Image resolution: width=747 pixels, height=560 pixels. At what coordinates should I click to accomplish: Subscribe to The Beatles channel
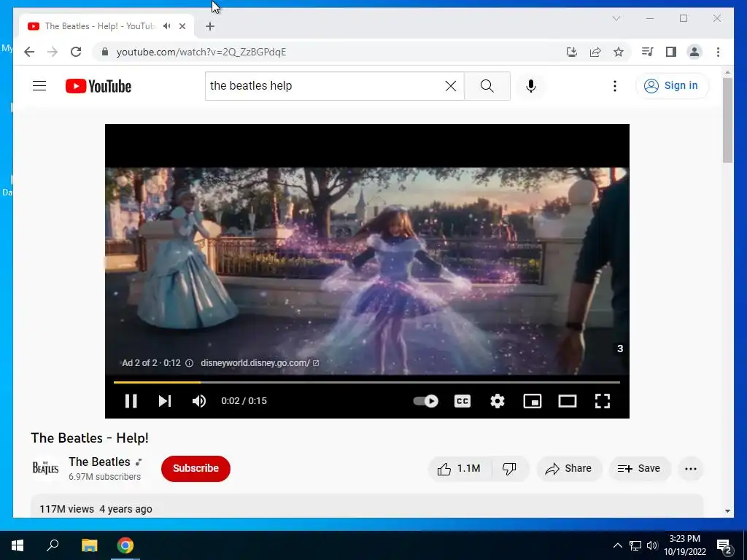click(x=196, y=469)
